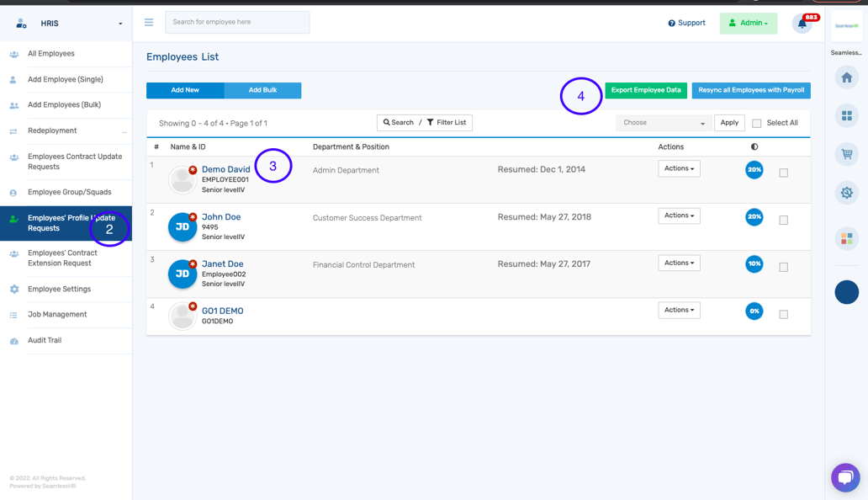Check the box for John Doe's row
This screenshot has width=868, height=500.
click(x=783, y=221)
